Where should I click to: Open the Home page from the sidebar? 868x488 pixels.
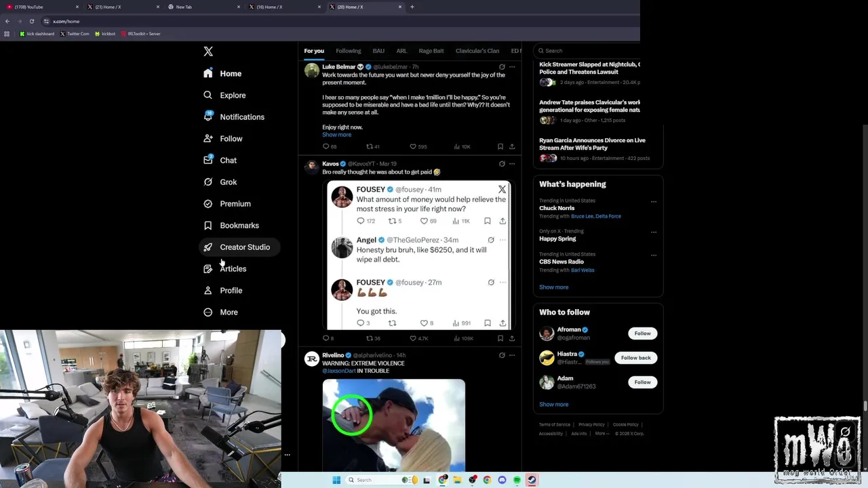pos(222,73)
